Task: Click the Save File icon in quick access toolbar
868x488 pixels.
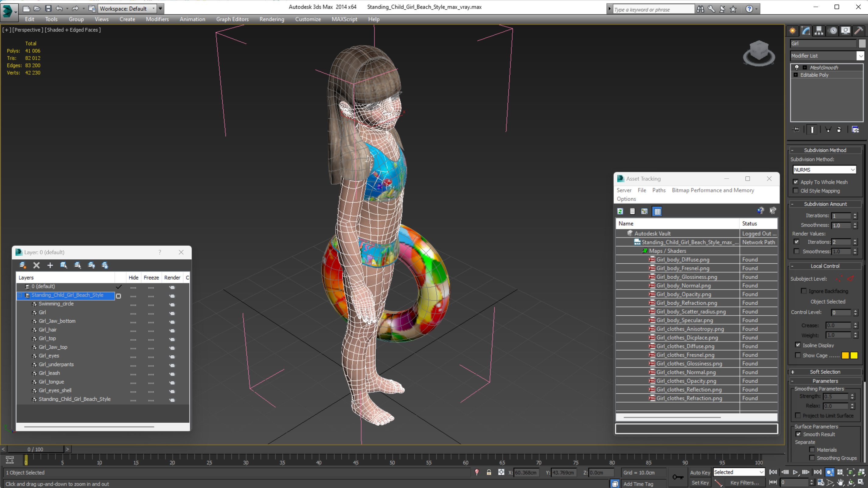Action: click(48, 9)
